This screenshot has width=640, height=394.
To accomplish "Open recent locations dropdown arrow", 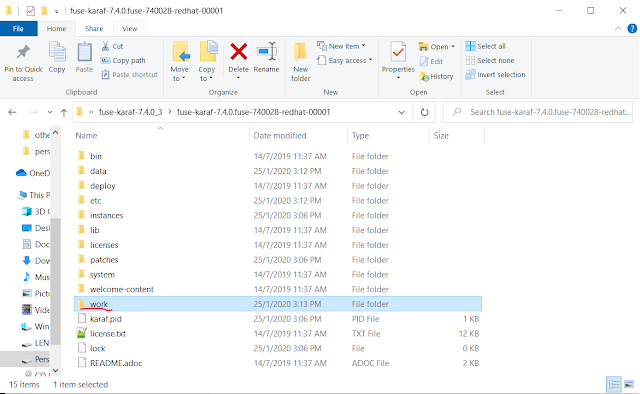I will coord(50,112).
